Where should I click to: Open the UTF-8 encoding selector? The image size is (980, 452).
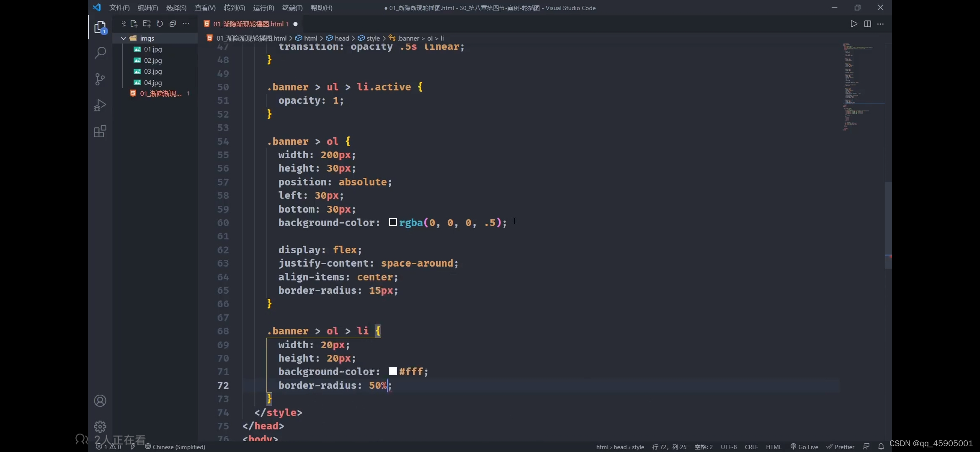(x=728, y=447)
